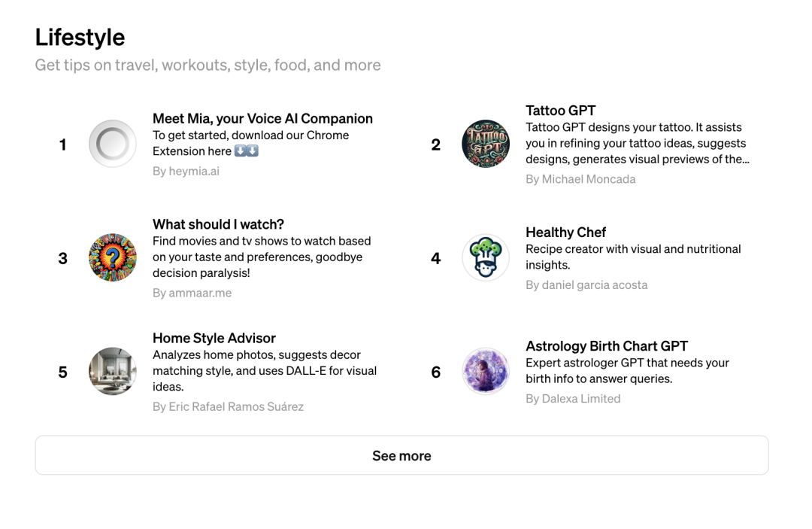The image size is (812, 529).
Task: Click the Astrology Birth Chart purple icon
Action: tap(486, 371)
